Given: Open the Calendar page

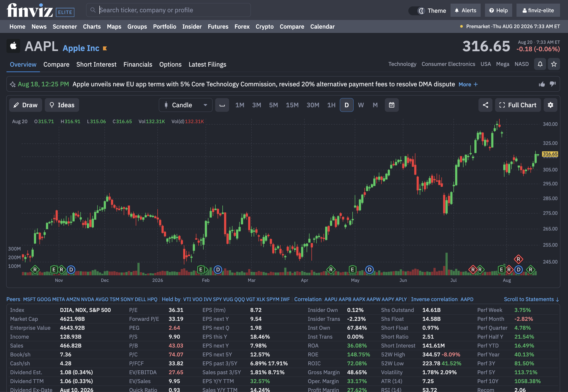Looking at the screenshot, I should [x=322, y=26].
